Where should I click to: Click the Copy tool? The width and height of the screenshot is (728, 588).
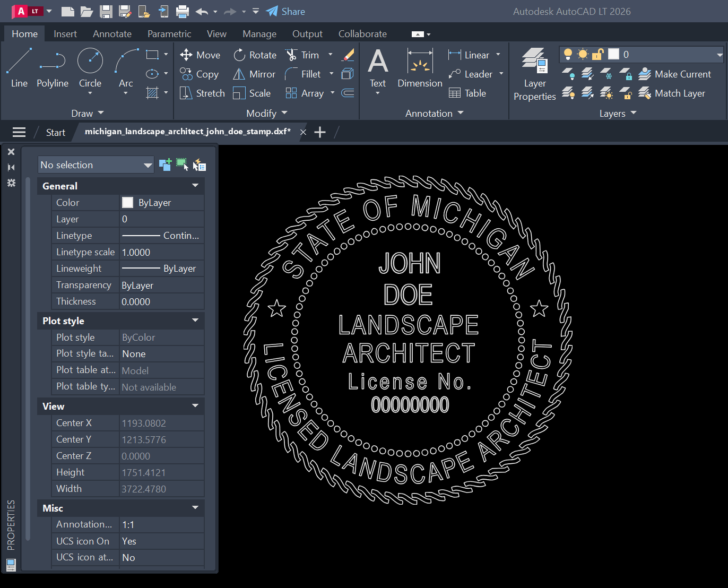200,74
